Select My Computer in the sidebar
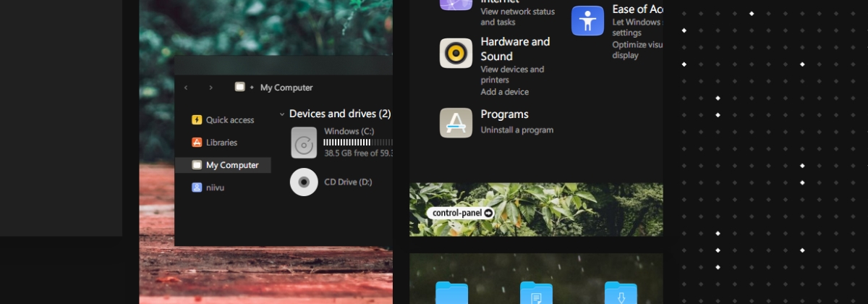Image resolution: width=868 pixels, height=304 pixels. click(x=223, y=165)
